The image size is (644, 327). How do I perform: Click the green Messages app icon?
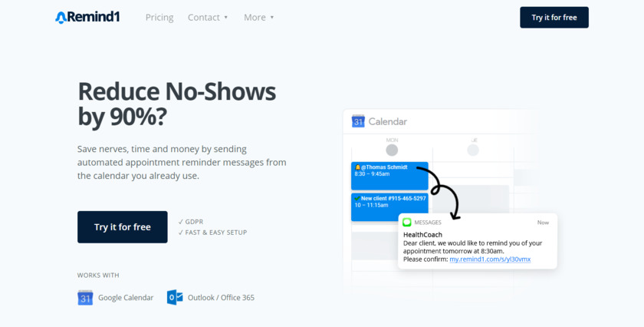pyautogui.click(x=406, y=222)
